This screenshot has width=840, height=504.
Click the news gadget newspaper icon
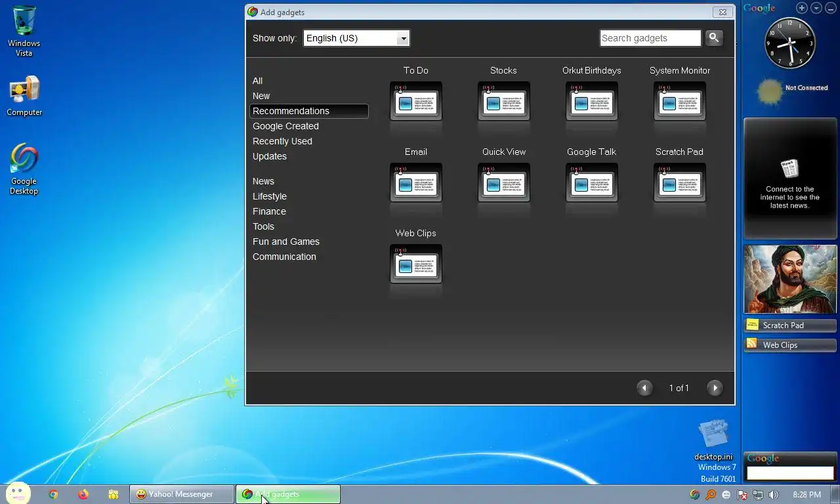tap(789, 169)
